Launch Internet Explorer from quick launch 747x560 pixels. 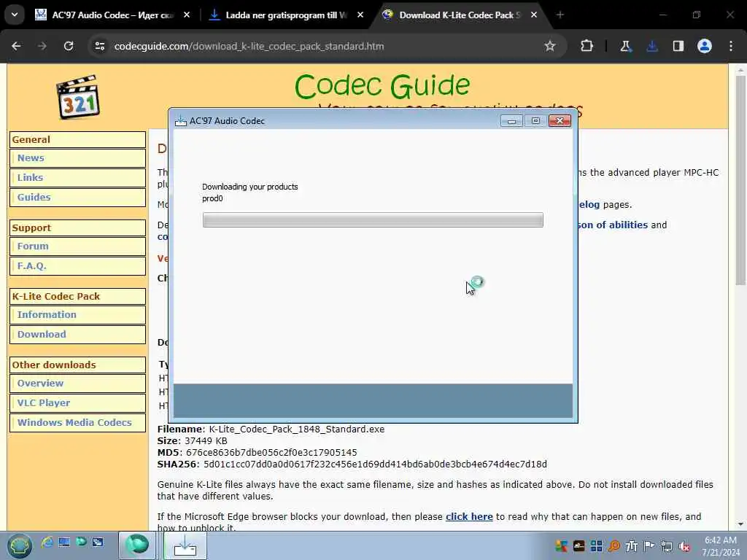(x=47, y=542)
